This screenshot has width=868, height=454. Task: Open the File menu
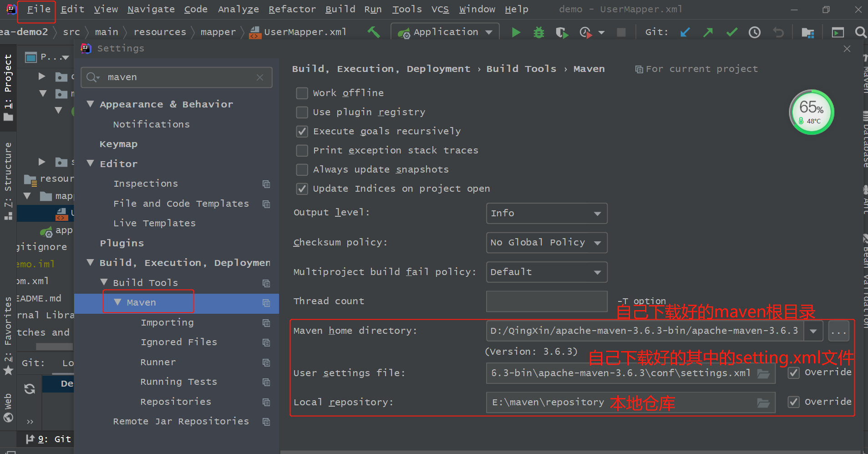click(39, 10)
